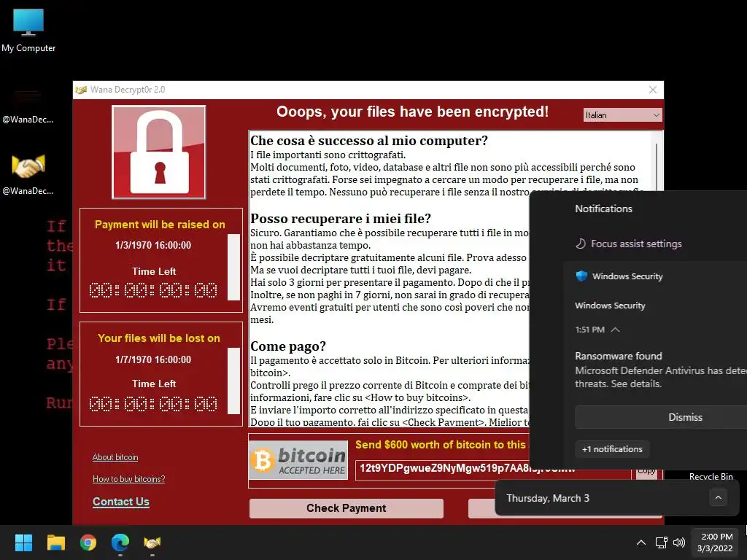Click the taskbar clock showing 2:00 PM
This screenshot has height=560, width=747.
point(715,542)
